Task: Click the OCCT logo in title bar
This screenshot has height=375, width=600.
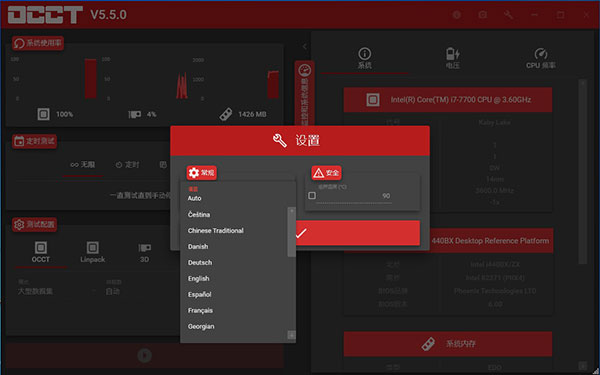Action: tap(45, 15)
